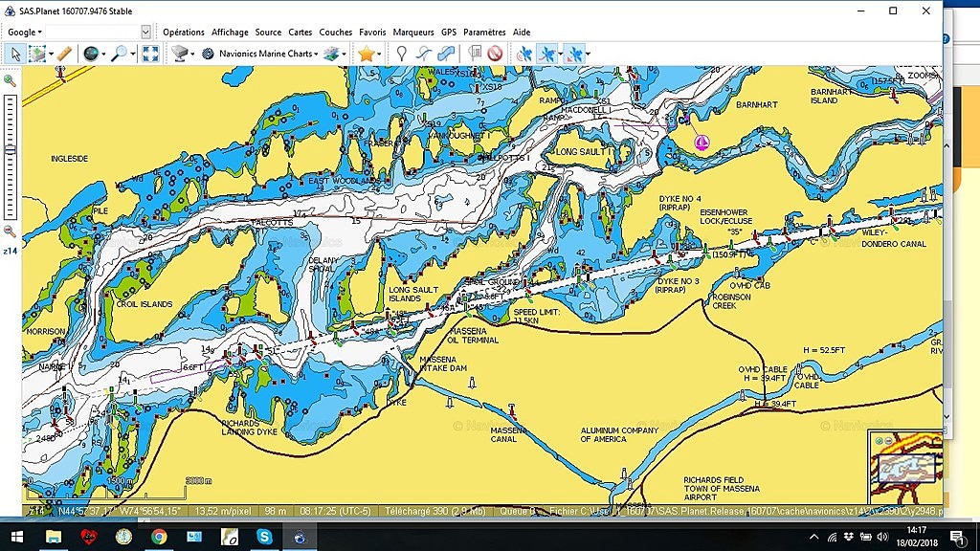Open File Explorer from taskbar
This screenshot has width=980, height=551.
54,537
